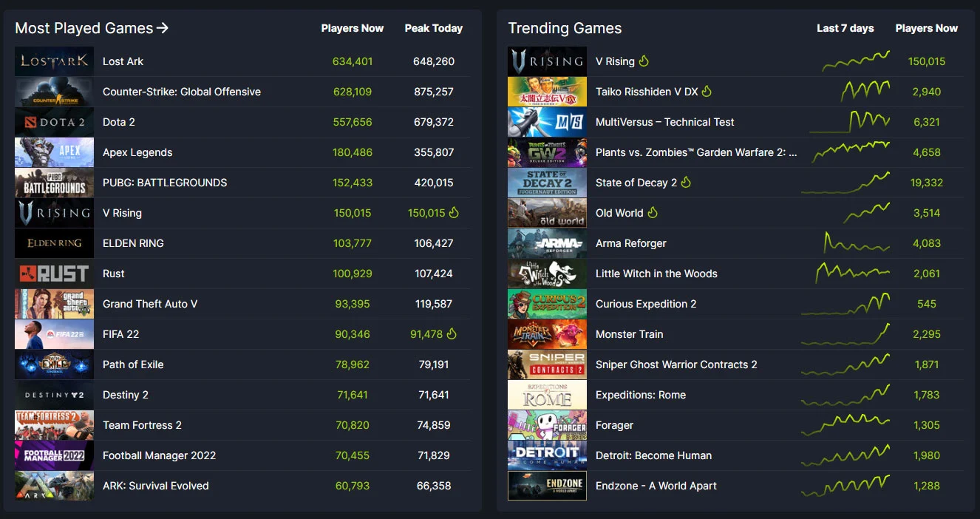
Task: Click the Apex Legends thumbnail image
Action: [54, 152]
